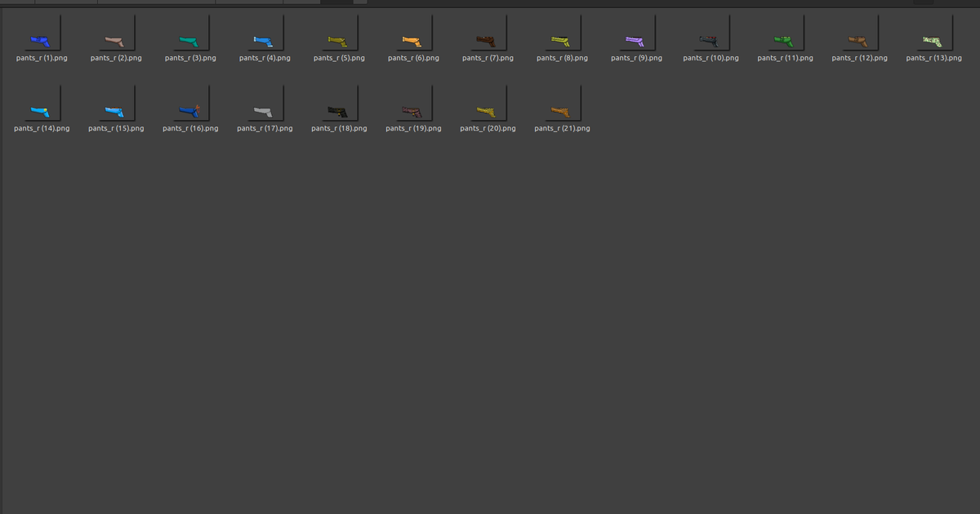Click the file name label pants_r (5).png
The height and width of the screenshot is (514, 980).
tap(339, 58)
